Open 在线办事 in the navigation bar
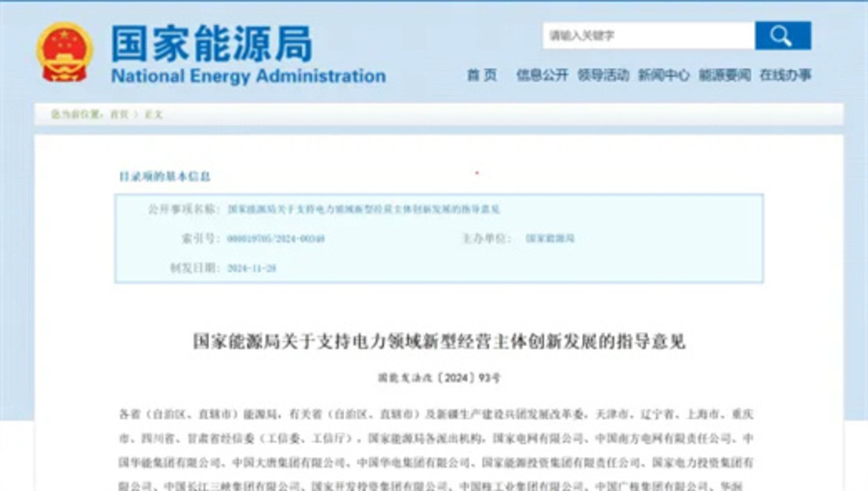Viewport: 868px width, 491px height. [785, 75]
